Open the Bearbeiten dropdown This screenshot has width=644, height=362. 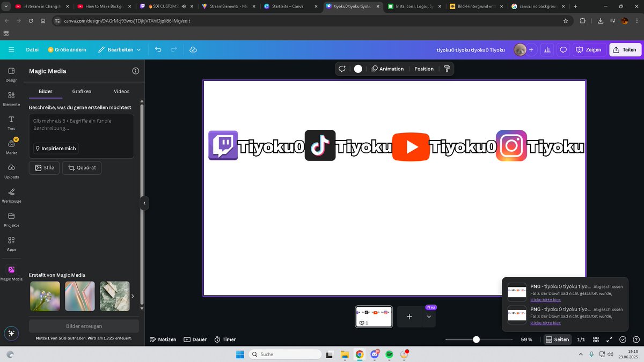(118, 49)
